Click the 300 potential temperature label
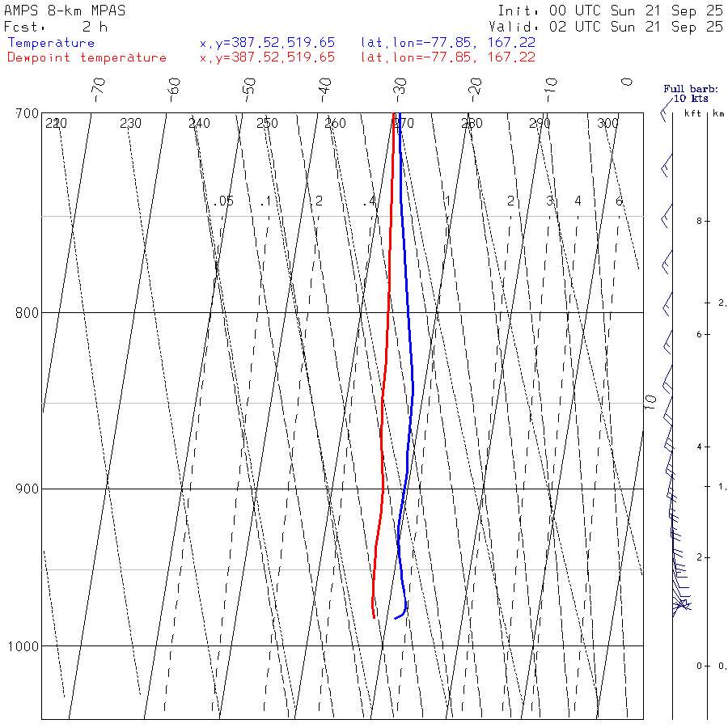728x728 pixels. 607,123
